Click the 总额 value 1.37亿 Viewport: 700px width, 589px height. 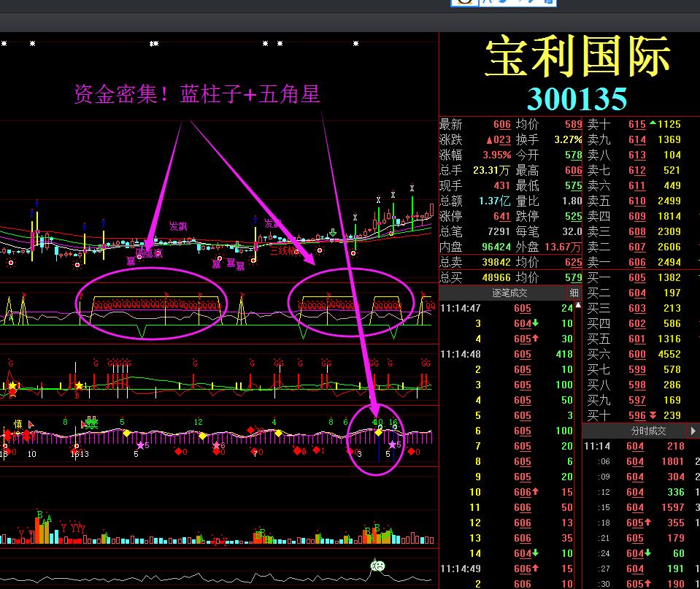pos(494,201)
